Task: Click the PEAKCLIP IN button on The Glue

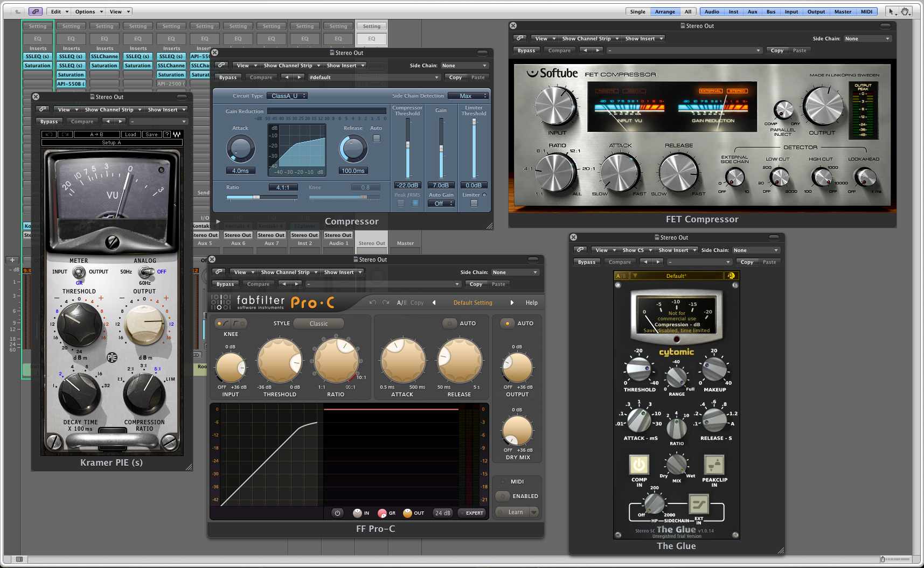Action: 714,464
